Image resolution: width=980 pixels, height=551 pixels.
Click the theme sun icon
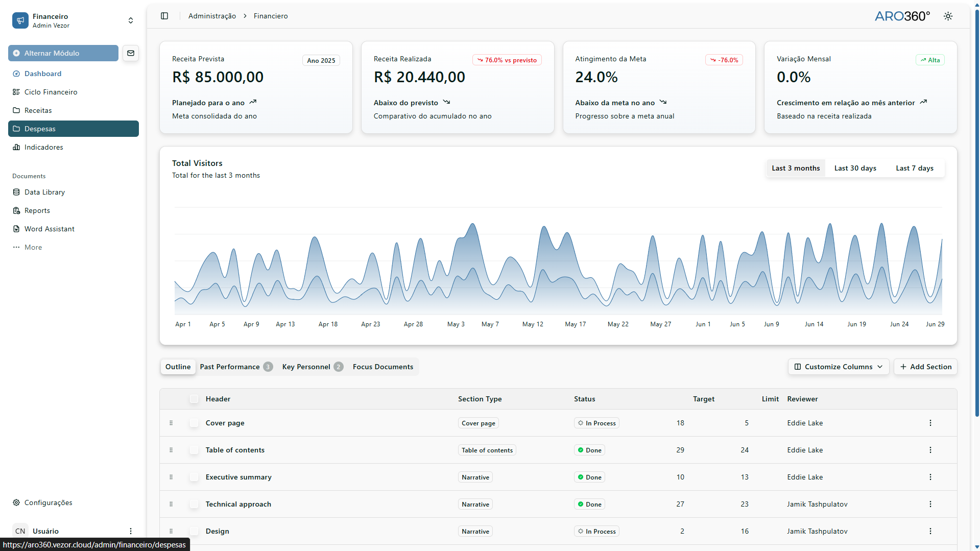pyautogui.click(x=948, y=16)
